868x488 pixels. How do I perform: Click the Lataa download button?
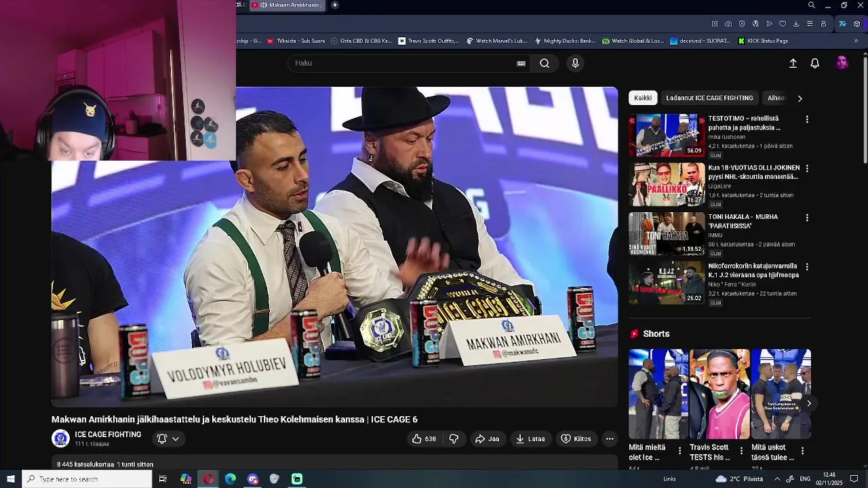pyautogui.click(x=530, y=439)
